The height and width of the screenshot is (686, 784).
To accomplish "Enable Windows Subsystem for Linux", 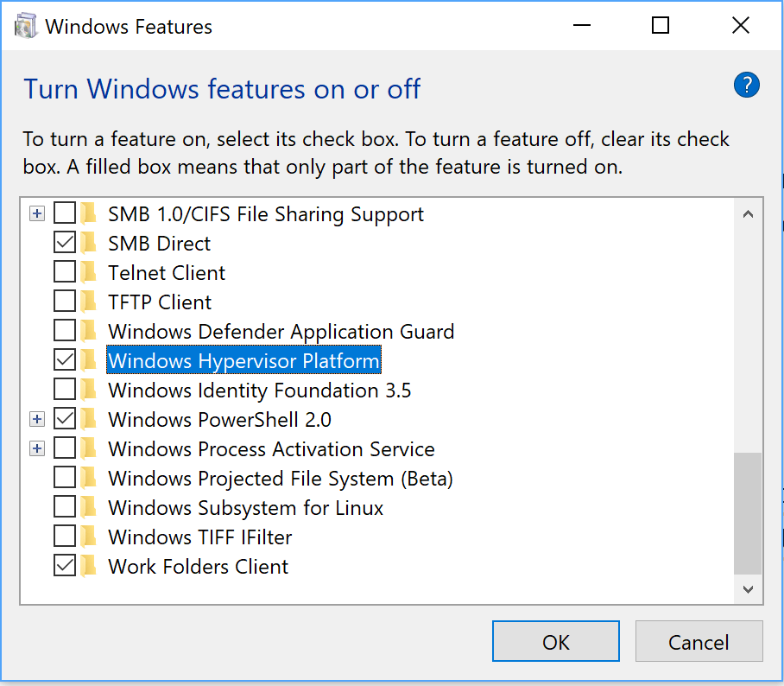I will click(65, 507).
